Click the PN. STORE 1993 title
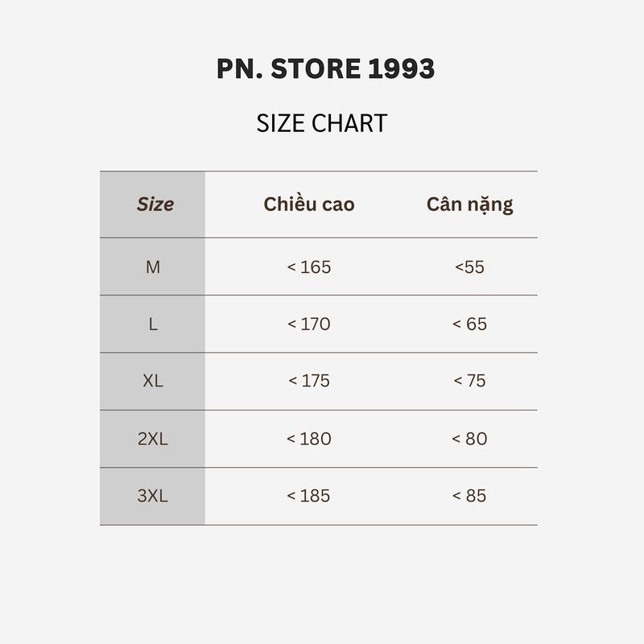Viewport: 644px width, 644px height. 325,69
